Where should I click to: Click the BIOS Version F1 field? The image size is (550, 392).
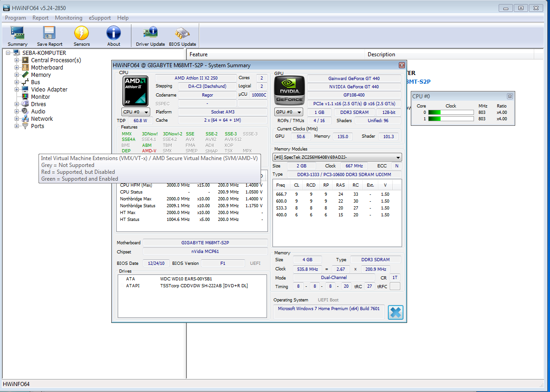click(x=223, y=263)
